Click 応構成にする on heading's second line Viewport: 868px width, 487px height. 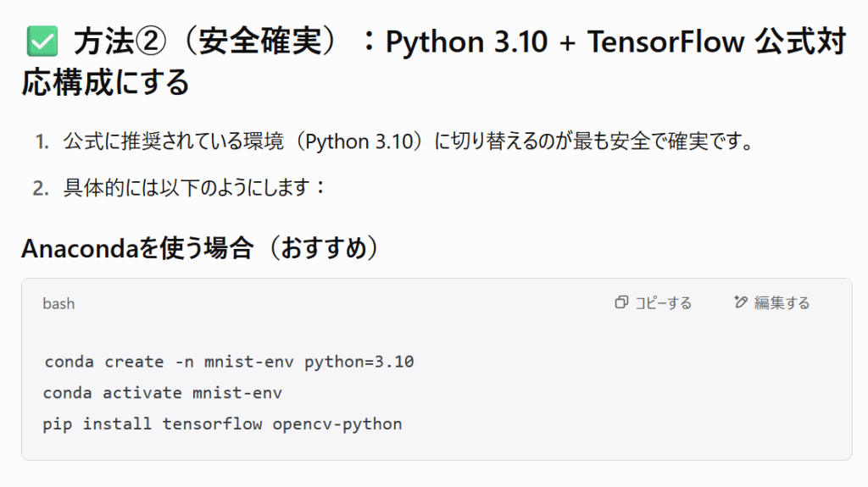[x=105, y=82]
